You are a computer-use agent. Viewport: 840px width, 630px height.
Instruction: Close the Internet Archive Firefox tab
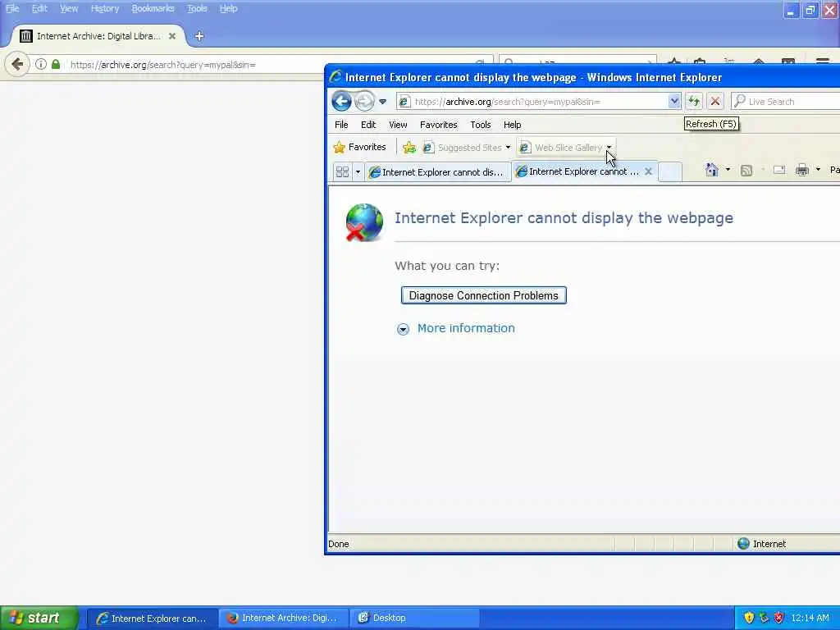click(172, 36)
